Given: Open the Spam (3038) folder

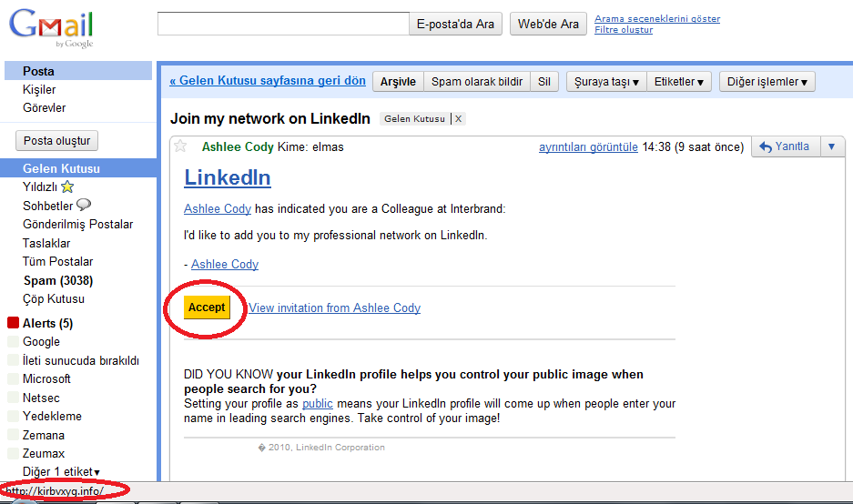Looking at the screenshot, I should click(58, 280).
